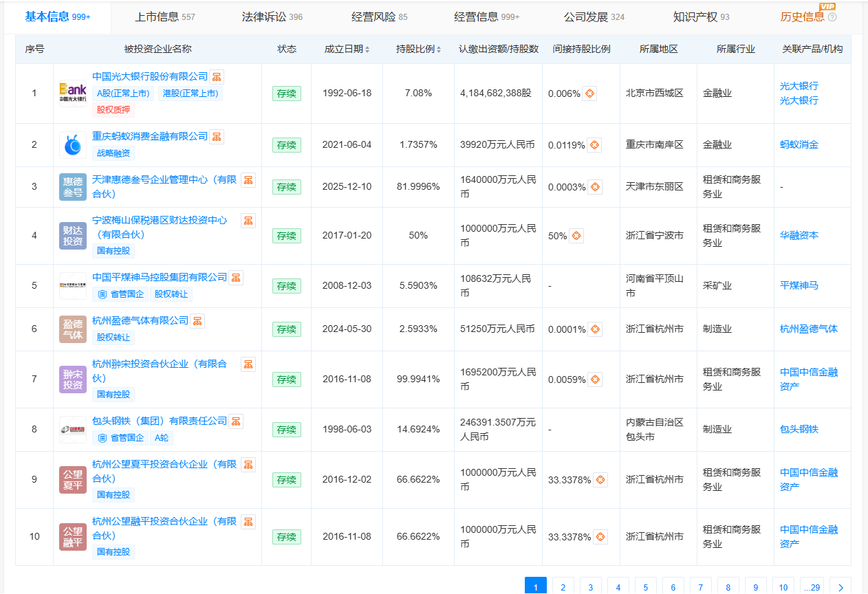
Task: Click the 惠德叁号 company logo tile
Action: pos(73,187)
